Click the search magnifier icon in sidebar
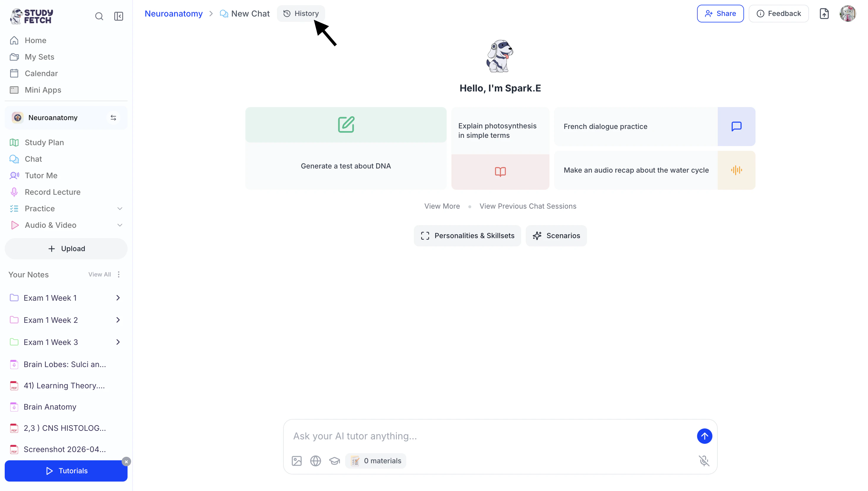The image size is (868, 491). tap(99, 16)
